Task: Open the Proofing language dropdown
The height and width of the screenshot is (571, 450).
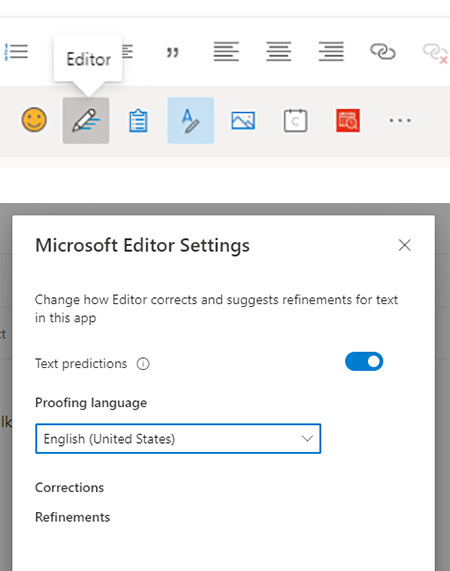Action: pyautogui.click(x=178, y=438)
